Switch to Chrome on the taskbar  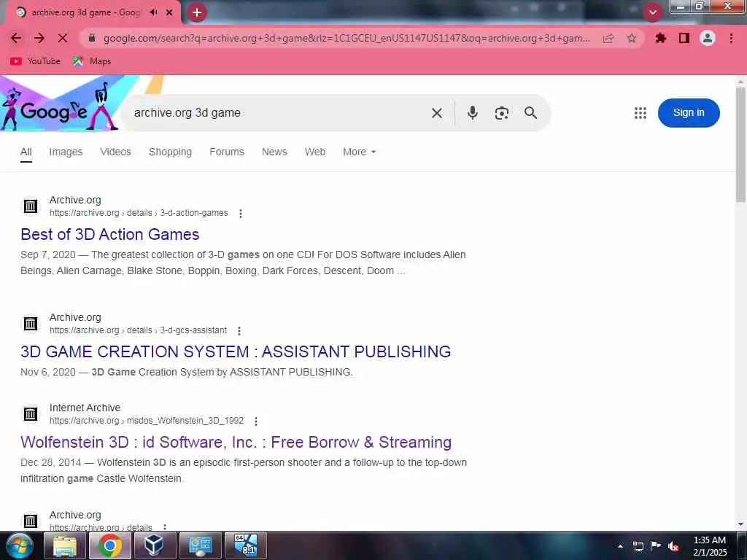(x=109, y=545)
